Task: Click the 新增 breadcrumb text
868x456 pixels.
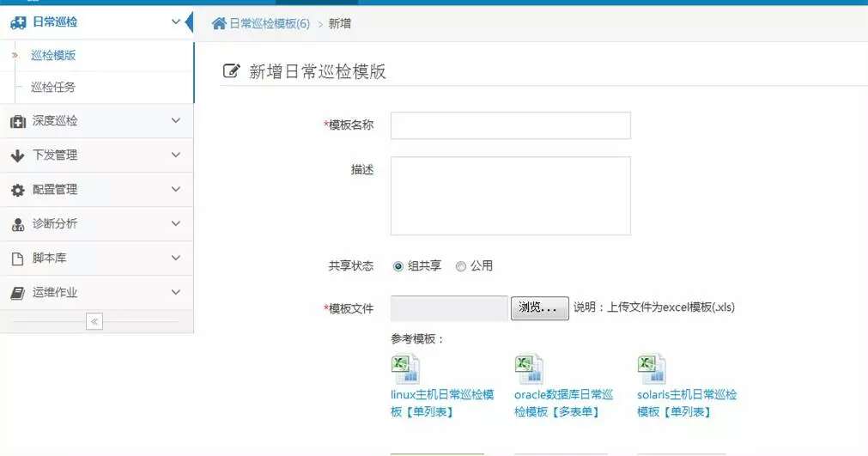Action: [x=339, y=24]
